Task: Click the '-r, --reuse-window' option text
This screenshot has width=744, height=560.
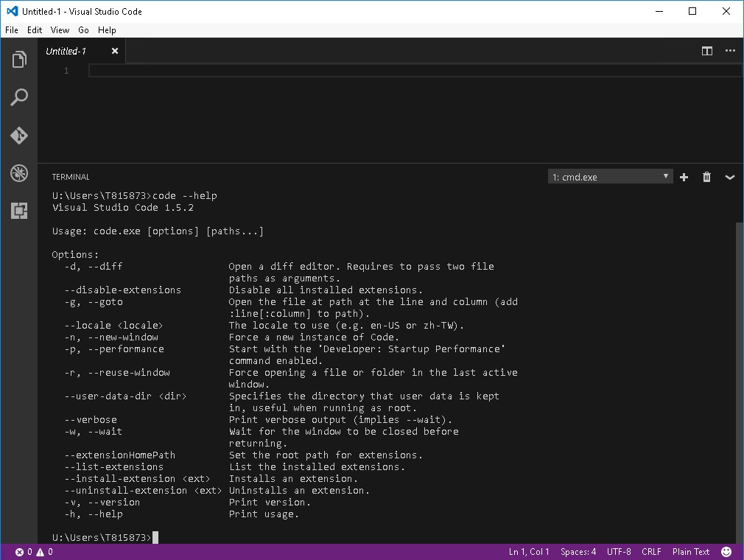Action: click(117, 373)
